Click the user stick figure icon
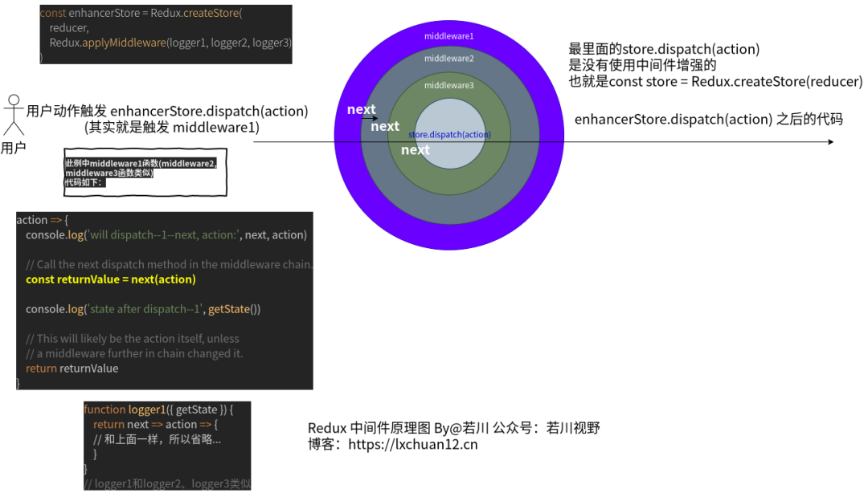 [14, 115]
